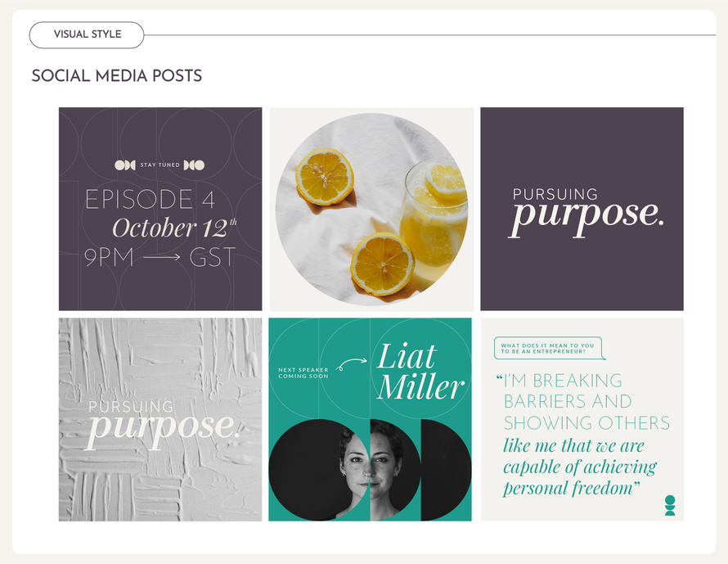Click the logo icon right of STAY TUNED
Image resolution: width=728 pixels, height=564 pixels.
[195, 165]
